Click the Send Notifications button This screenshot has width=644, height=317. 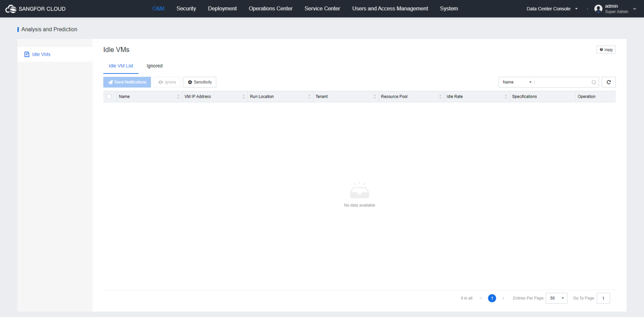[127, 82]
